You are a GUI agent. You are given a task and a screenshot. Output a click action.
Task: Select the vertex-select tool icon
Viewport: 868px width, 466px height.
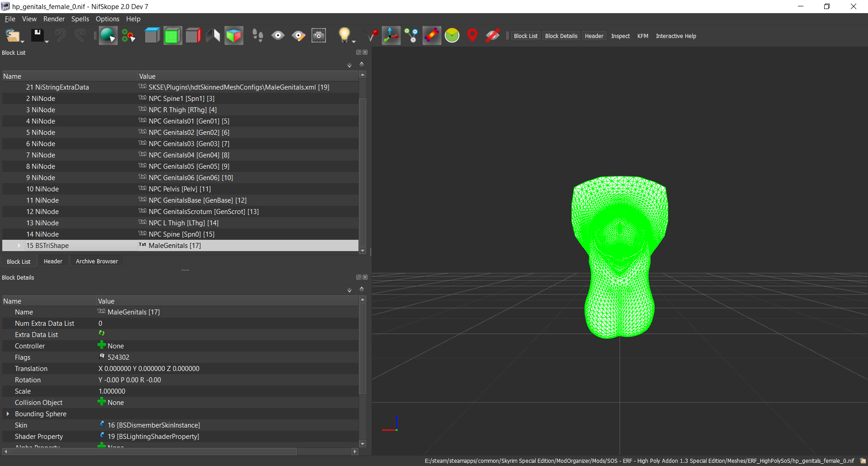coord(128,35)
